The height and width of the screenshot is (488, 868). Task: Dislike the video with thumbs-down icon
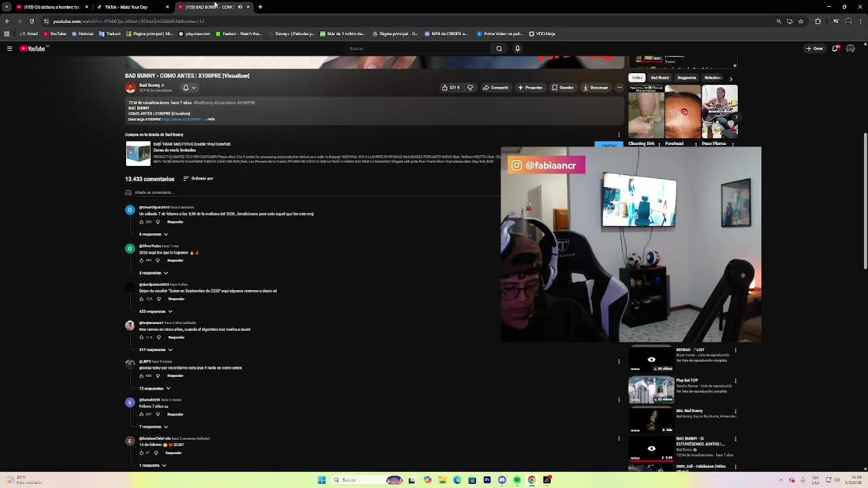[470, 87]
